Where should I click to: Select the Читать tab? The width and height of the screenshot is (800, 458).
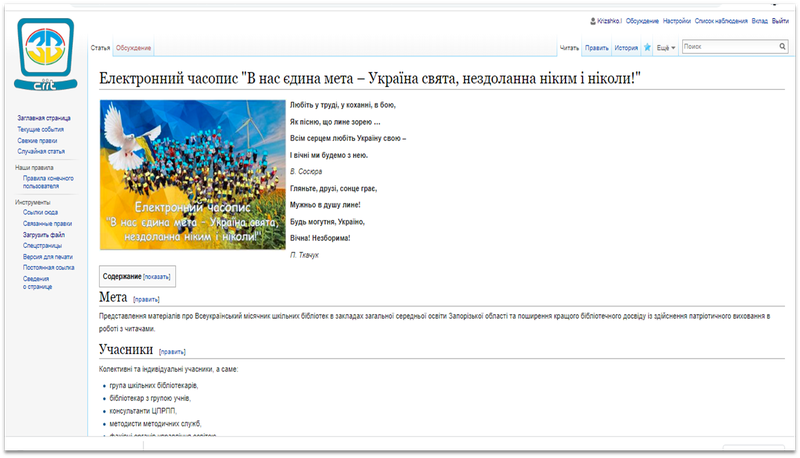(569, 47)
